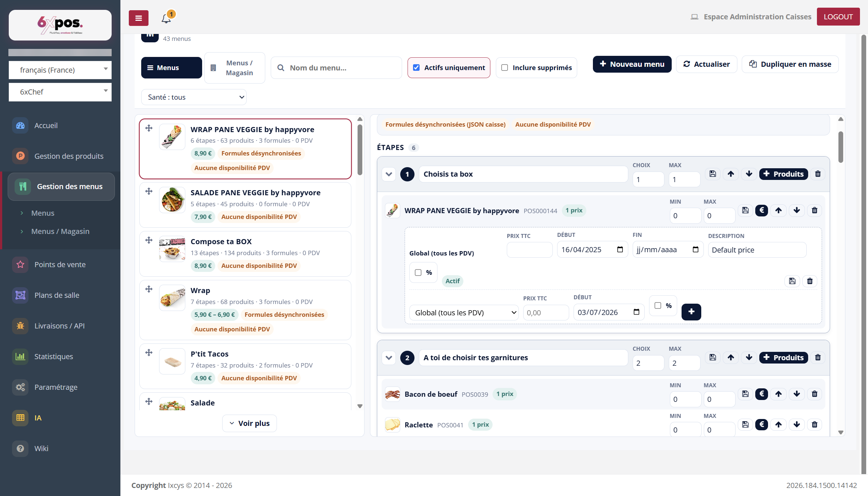This screenshot has width=868, height=496.
Task: Click Voir plus to load more menus
Action: coord(250,423)
